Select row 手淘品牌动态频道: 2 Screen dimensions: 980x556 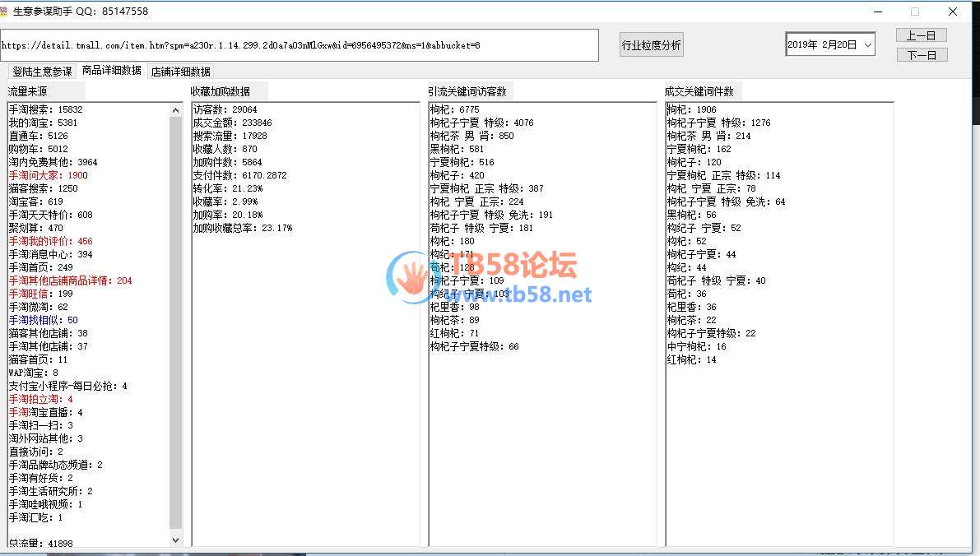pyautogui.click(x=56, y=465)
